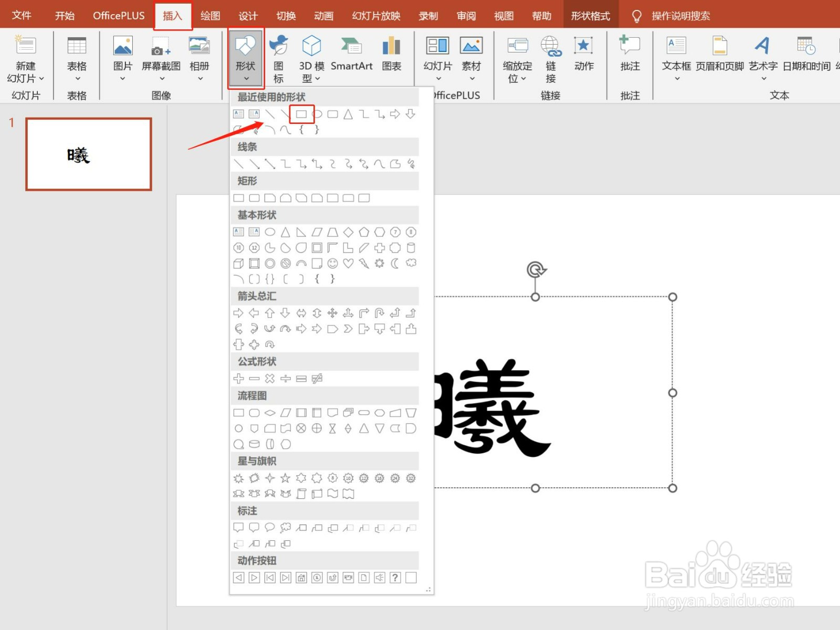Image resolution: width=840 pixels, height=630 pixels.
Task: Pick the cube shape in 基本形状
Action: pos(239,263)
